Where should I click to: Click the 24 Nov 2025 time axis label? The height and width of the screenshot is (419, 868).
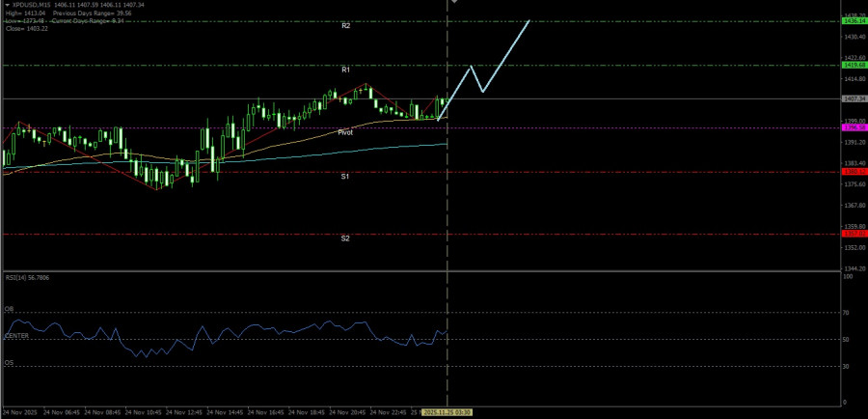pyautogui.click(x=21, y=412)
